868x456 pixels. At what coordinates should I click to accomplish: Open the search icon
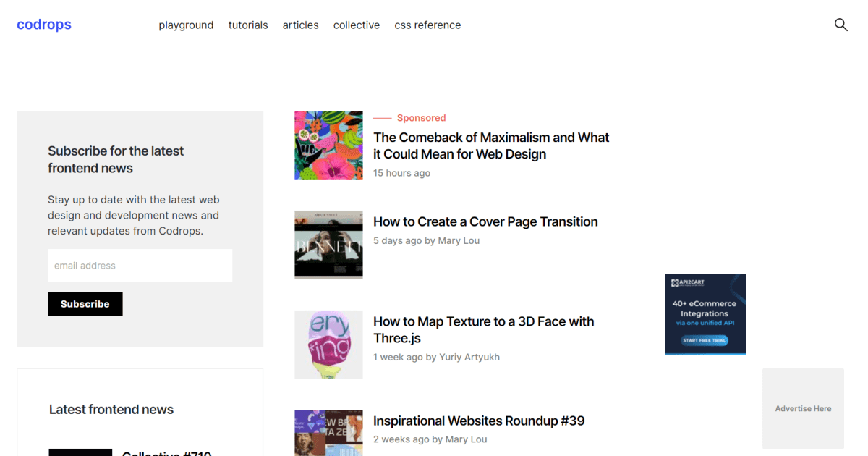841,25
